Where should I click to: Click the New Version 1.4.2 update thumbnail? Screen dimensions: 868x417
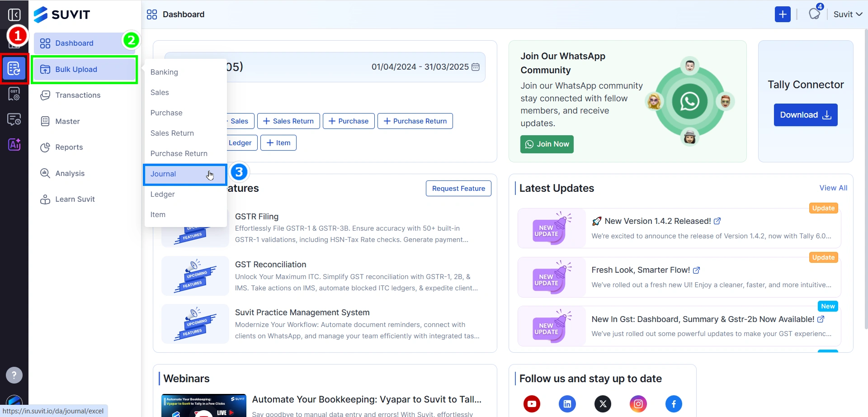(552, 228)
